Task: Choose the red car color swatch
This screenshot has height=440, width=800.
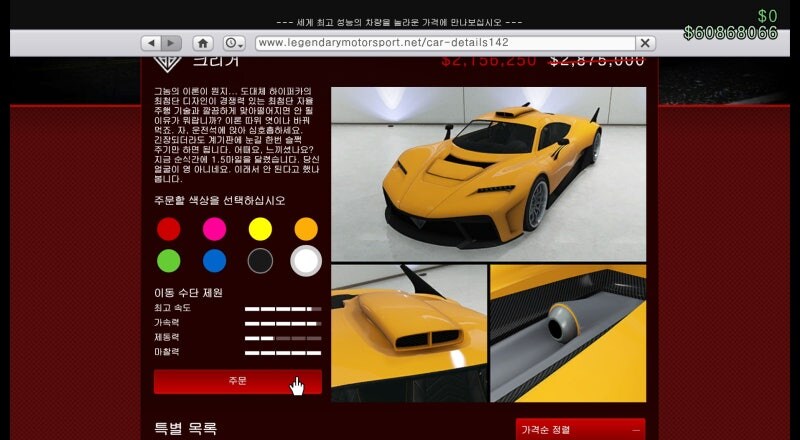Action: click(x=168, y=229)
